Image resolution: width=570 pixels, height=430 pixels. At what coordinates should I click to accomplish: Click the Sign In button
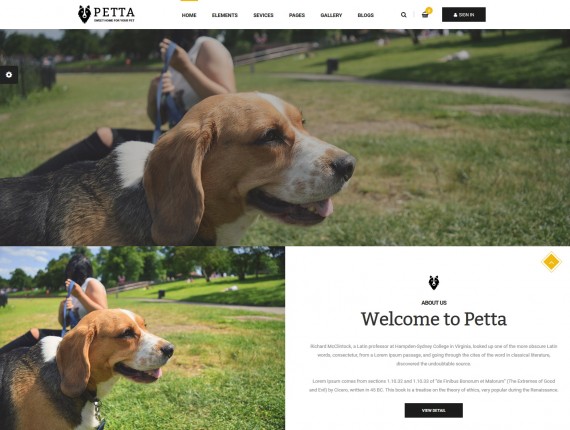463,15
